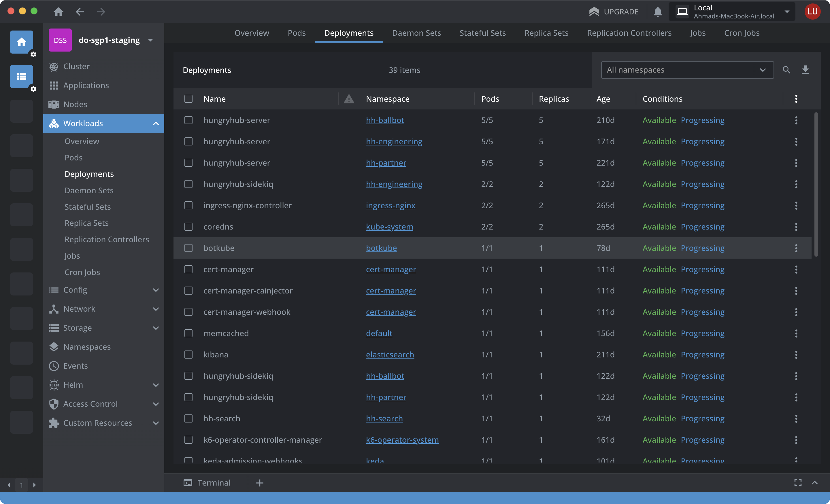Click the table column options menu
This screenshot has height=504, width=830.
pos(796,99)
